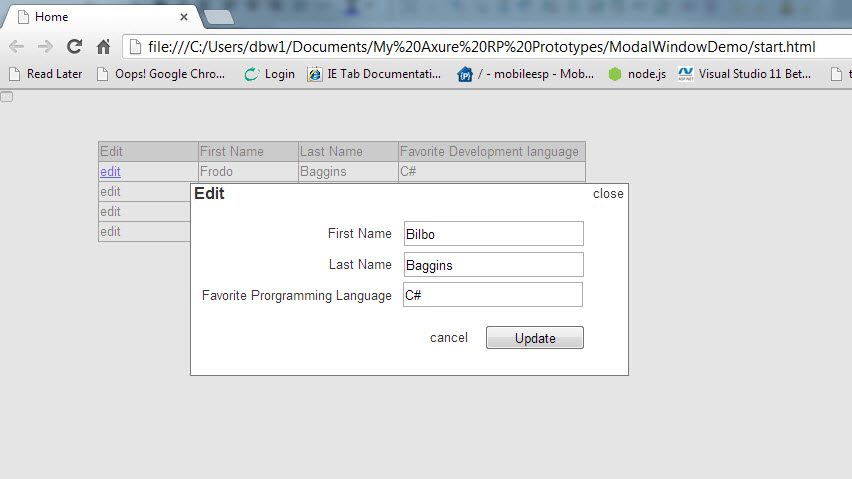Click the browser Forward arrow
Image resolution: width=852 pixels, height=479 pixels.
click(45, 47)
